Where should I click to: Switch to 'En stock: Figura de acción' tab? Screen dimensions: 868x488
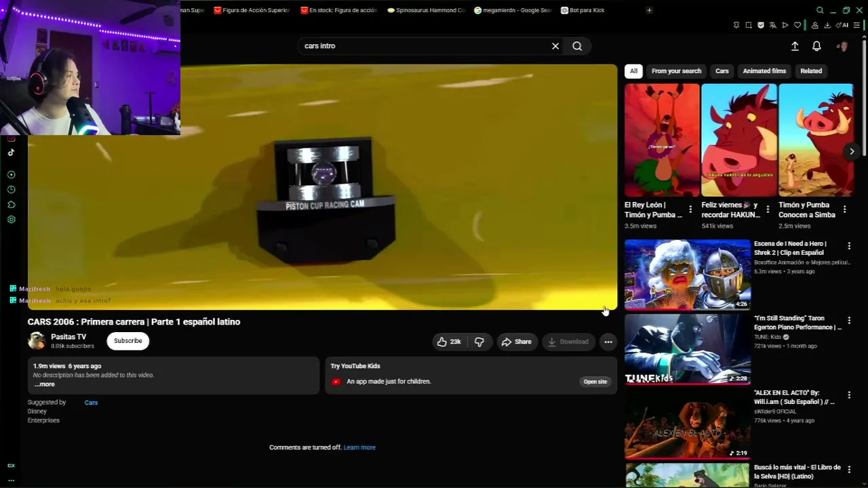click(x=338, y=10)
